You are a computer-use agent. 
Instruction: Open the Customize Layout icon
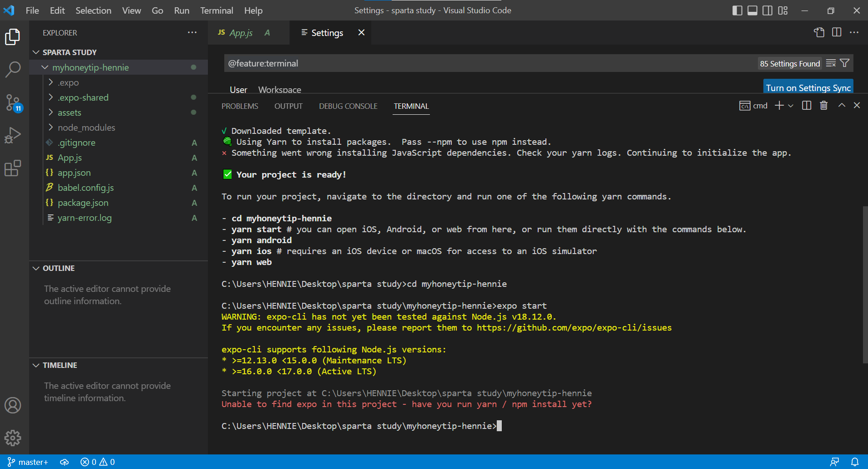click(x=782, y=10)
